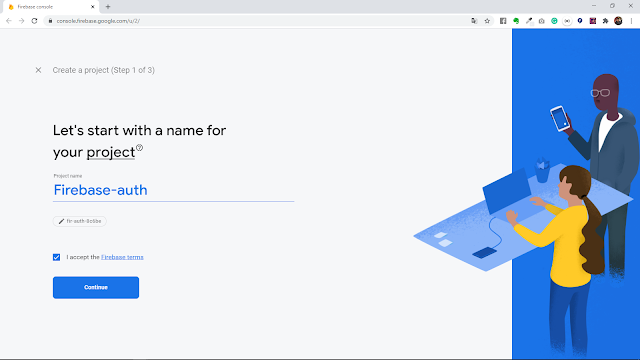Close the Create a project wizard

[x=38, y=70]
